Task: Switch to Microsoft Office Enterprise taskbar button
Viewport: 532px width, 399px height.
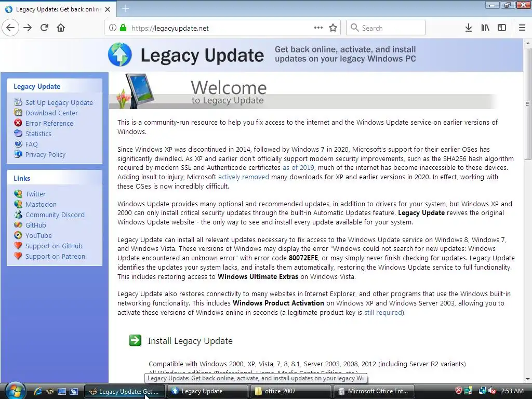Action: pos(375,391)
